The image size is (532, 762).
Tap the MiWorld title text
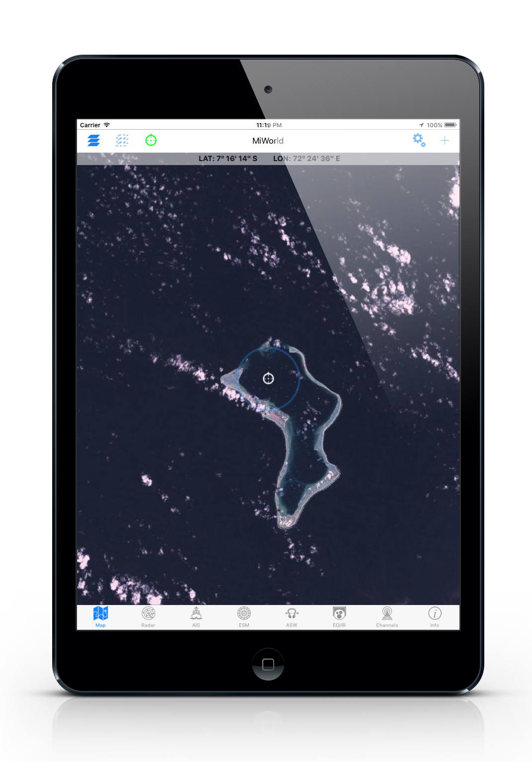(x=268, y=141)
